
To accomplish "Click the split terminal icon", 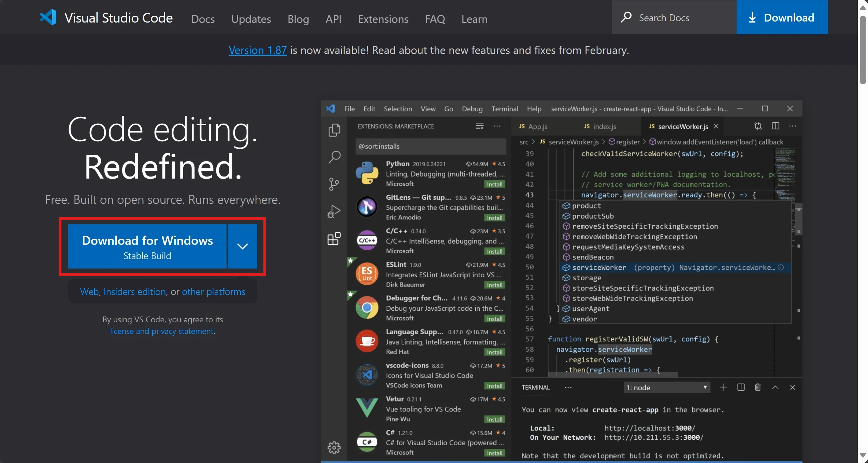I will (741, 387).
